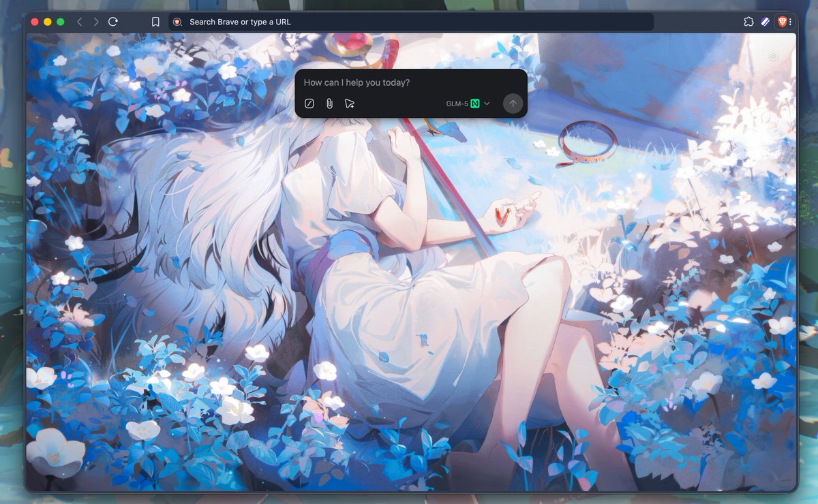818x504 pixels.
Task: Open the Brave lion main menu
Action: [x=784, y=22]
